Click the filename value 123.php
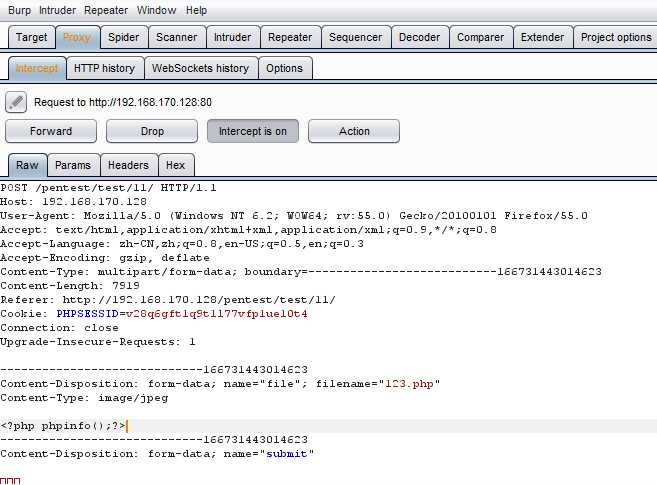 click(409, 384)
